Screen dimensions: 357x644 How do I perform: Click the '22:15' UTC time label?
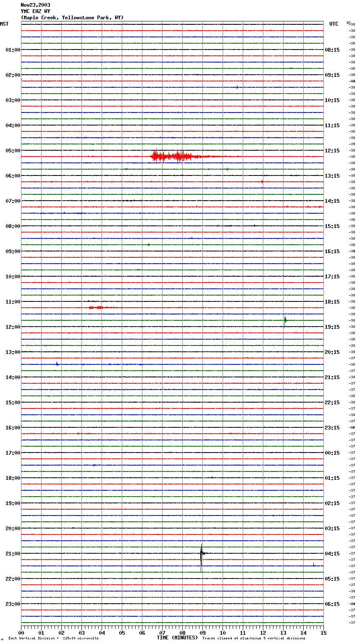(x=332, y=403)
